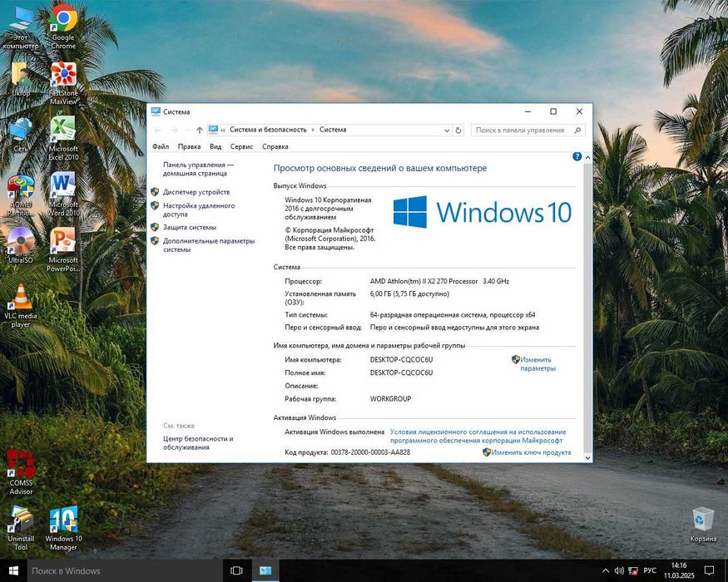This screenshot has height=582, width=728.
Task: Select the Система breadcrumb segment
Action: (333, 130)
